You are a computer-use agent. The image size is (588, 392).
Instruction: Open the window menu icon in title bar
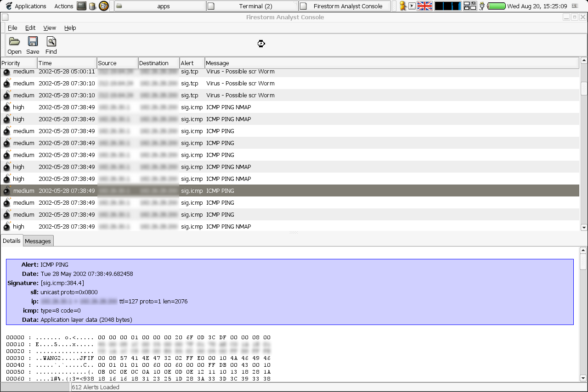5,17
